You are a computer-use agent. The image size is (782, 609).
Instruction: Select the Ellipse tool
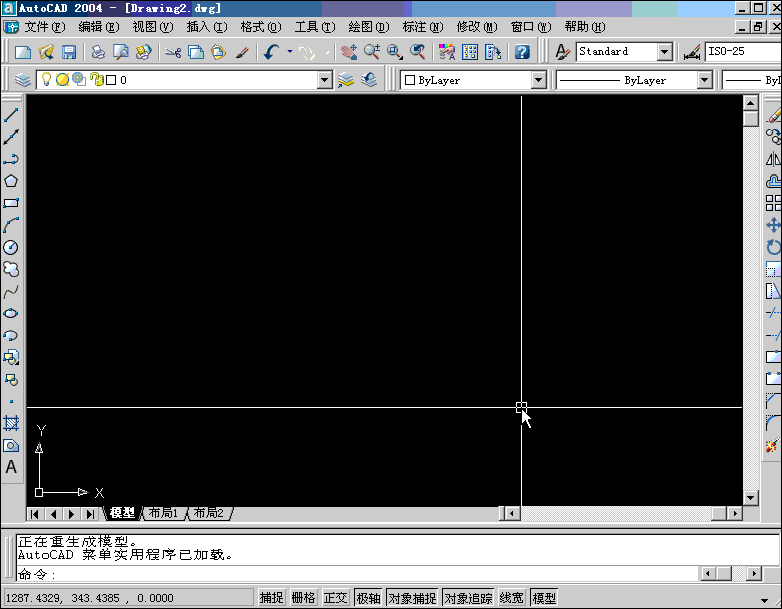[11, 313]
